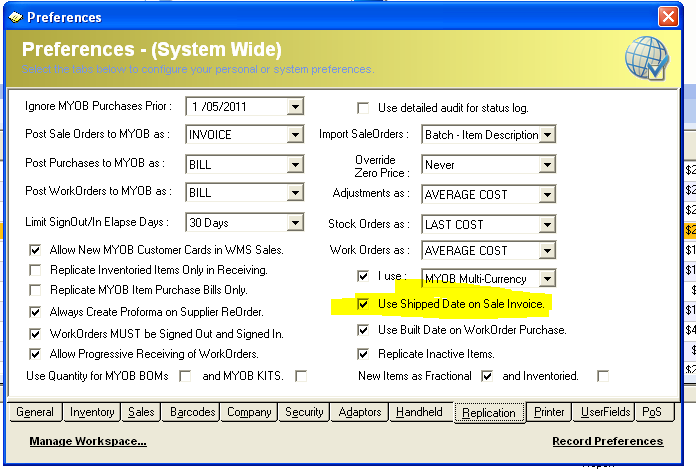Viewport: 696px width, 475px height.
Task: Open the Handheld tab
Action: tap(418, 412)
